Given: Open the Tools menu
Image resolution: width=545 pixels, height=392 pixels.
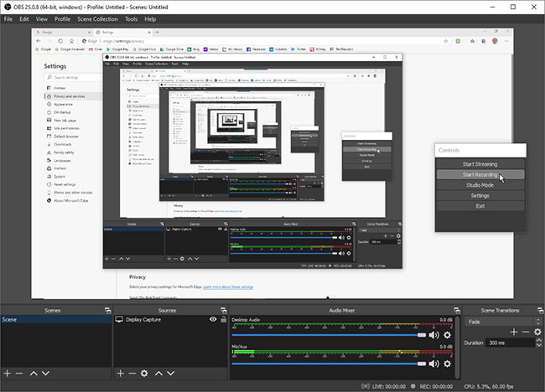Looking at the screenshot, I should 132,18.
